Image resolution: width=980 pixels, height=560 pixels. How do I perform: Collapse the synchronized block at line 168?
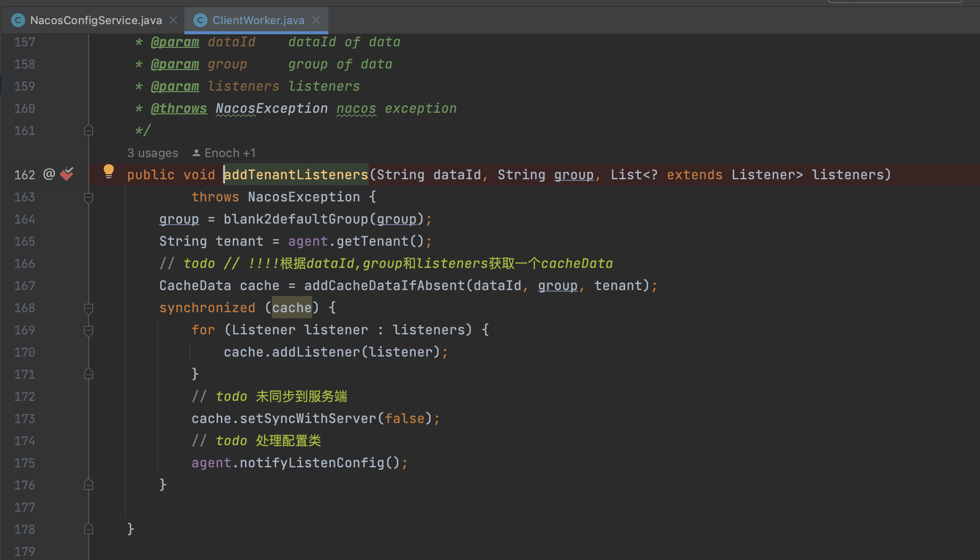click(89, 308)
